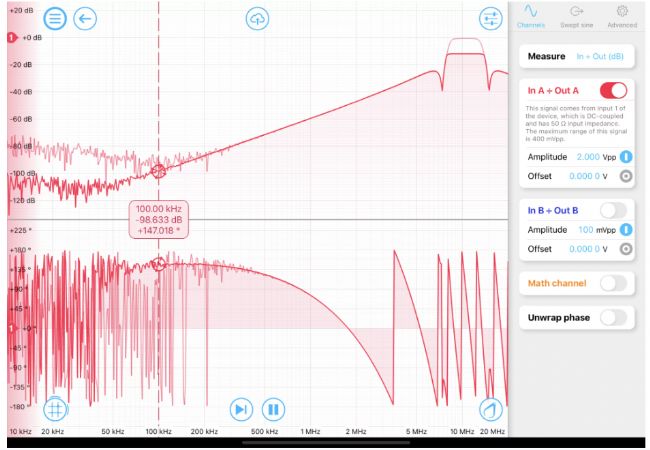This screenshot has height=450, width=650.
Task: Click the magnitude cursor marker at 100 kHz
Action: coord(158,171)
